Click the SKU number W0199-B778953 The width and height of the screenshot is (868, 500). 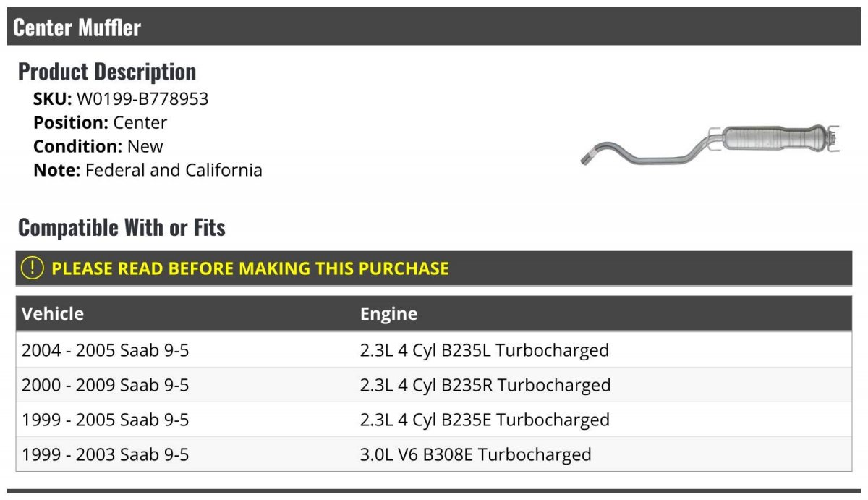click(142, 99)
